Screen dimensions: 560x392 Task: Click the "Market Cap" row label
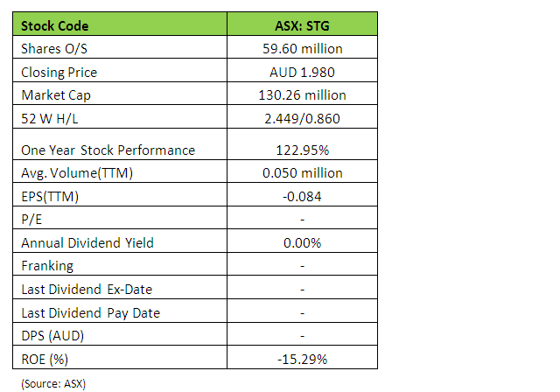pyautogui.click(x=54, y=94)
